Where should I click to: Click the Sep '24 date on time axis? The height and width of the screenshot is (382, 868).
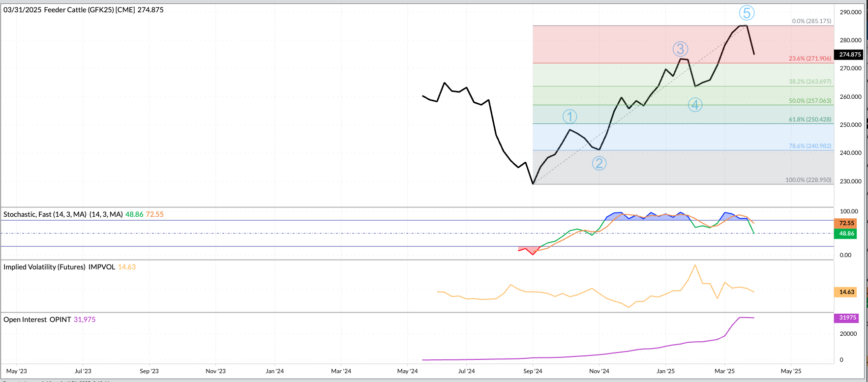pos(533,371)
